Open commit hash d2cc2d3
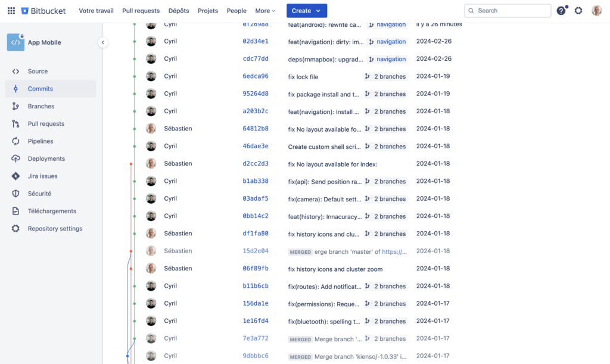Screen dimensions: 610x364 pyautogui.click(x=256, y=164)
